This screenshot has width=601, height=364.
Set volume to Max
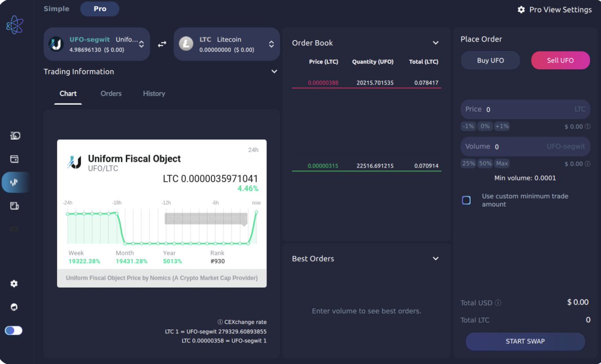pyautogui.click(x=502, y=163)
